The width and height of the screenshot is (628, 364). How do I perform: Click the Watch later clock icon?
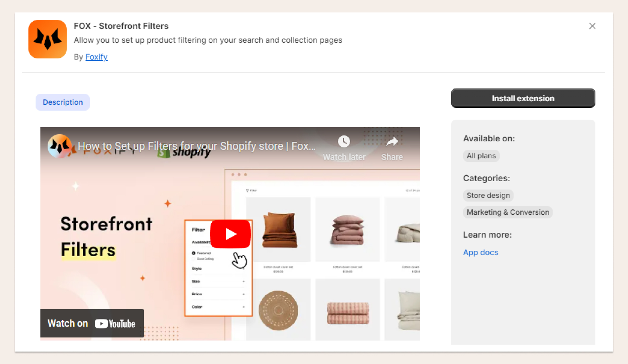click(x=344, y=141)
